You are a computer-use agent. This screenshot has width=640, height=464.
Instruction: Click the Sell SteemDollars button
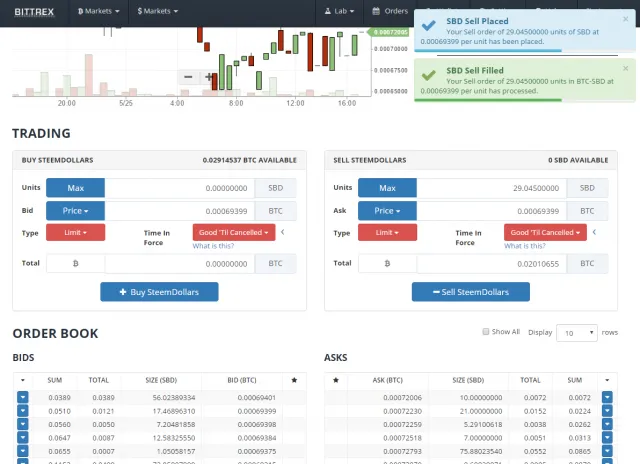(471, 292)
